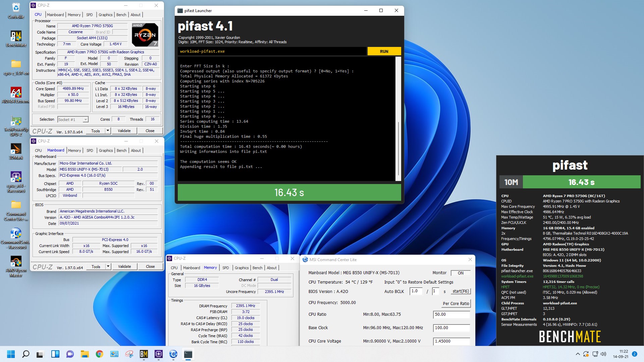This screenshot has width=644, height=362.
Task: Open Task View on the taskbar
Action: pos(40,354)
